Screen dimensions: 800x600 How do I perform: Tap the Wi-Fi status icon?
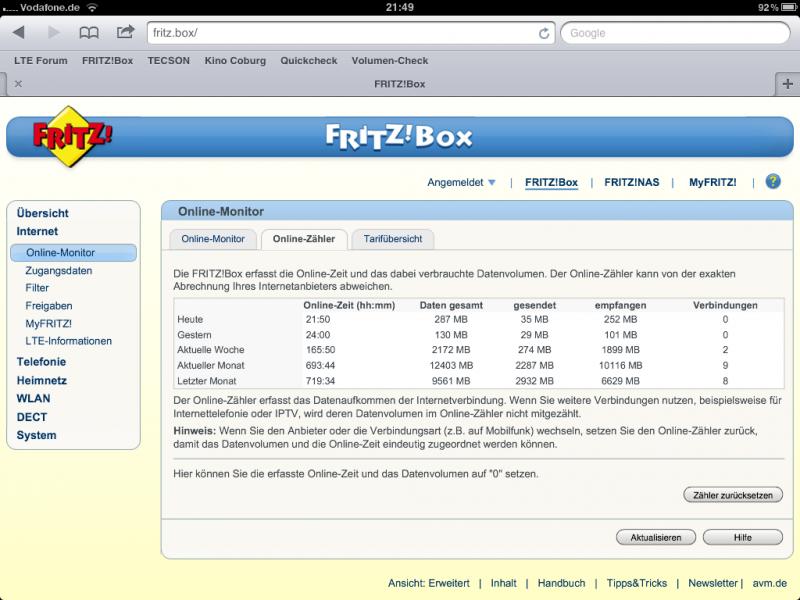pos(92,7)
